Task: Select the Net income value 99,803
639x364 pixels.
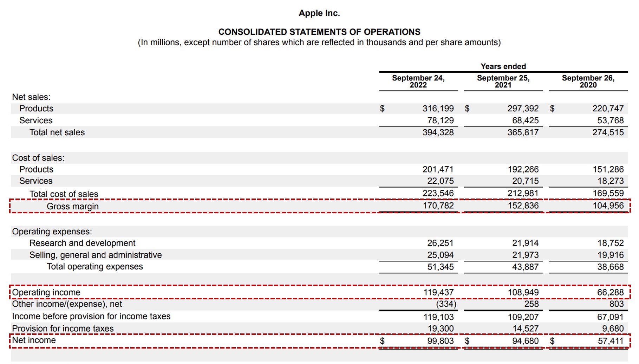Action: point(441,340)
